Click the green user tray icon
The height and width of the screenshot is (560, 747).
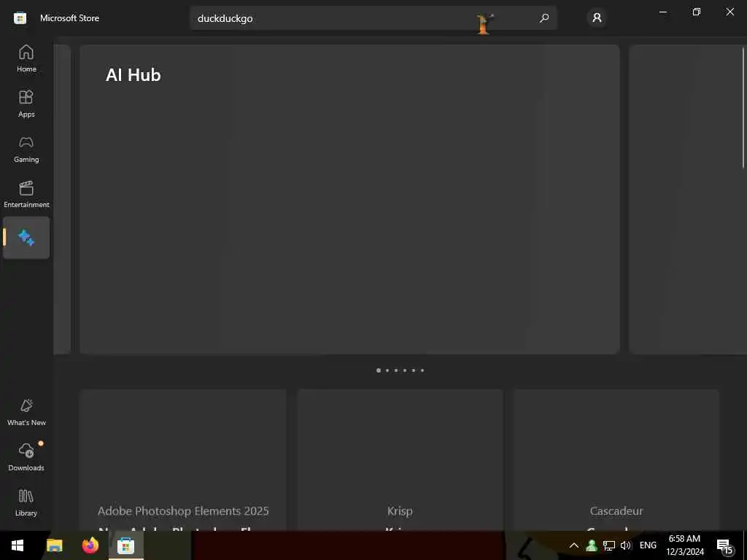tap(591, 545)
